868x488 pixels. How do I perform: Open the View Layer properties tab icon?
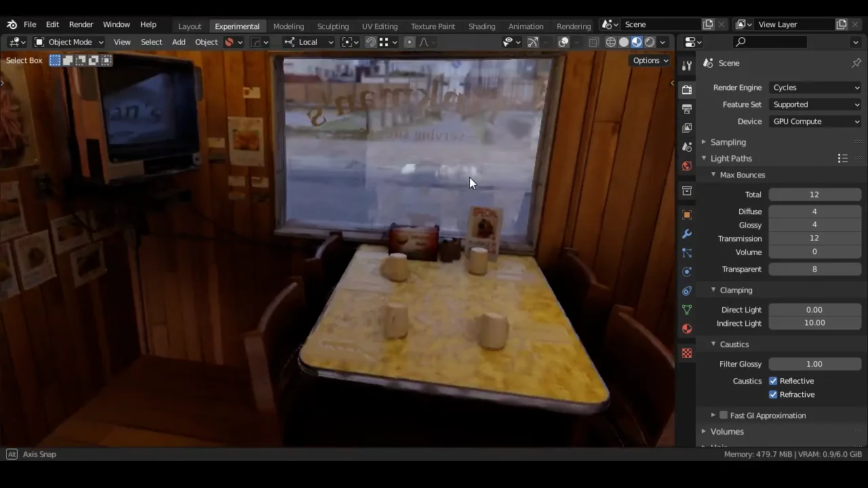[687, 128]
